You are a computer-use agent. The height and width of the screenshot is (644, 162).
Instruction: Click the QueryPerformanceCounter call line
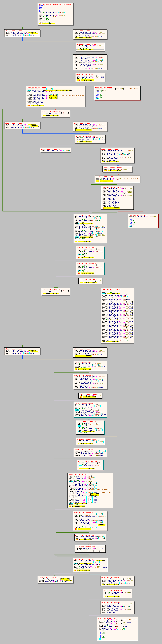point(50,90)
